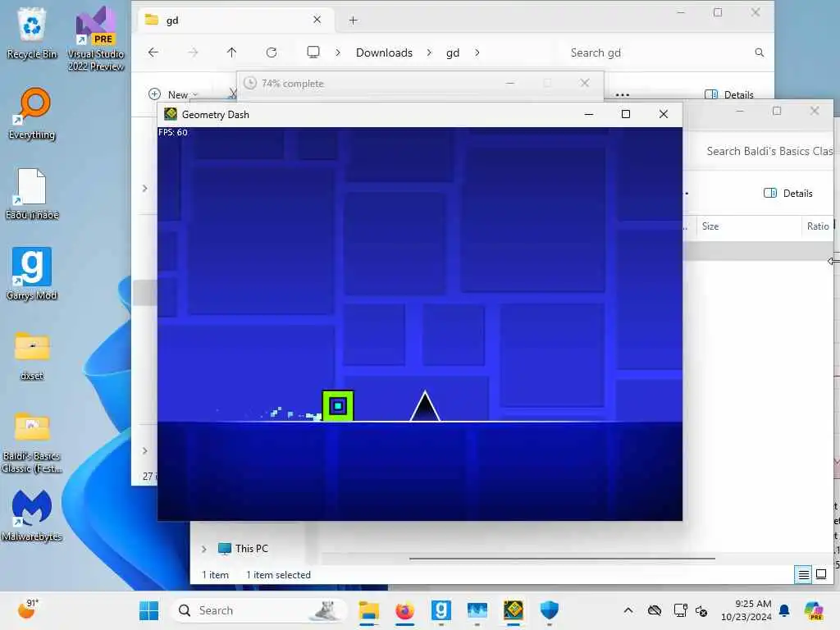The image size is (840, 630).
Task: Switch to large thumbnails view layout
Action: 820,575
